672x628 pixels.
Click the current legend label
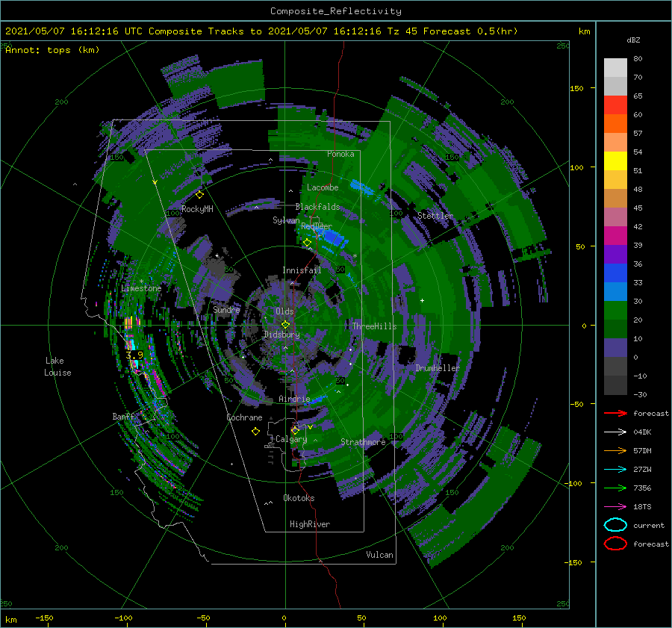(x=649, y=525)
